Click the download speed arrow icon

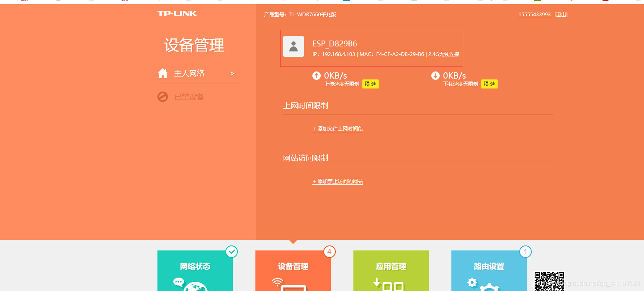[x=435, y=76]
